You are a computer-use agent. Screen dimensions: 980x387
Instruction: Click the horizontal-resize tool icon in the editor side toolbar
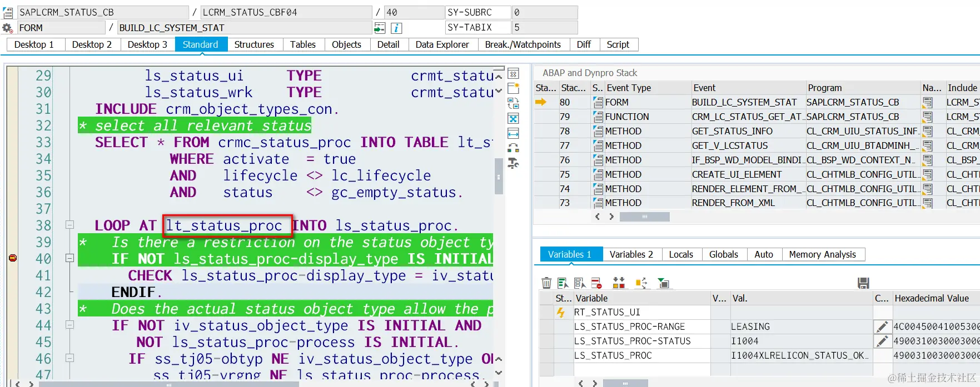click(x=513, y=133)
